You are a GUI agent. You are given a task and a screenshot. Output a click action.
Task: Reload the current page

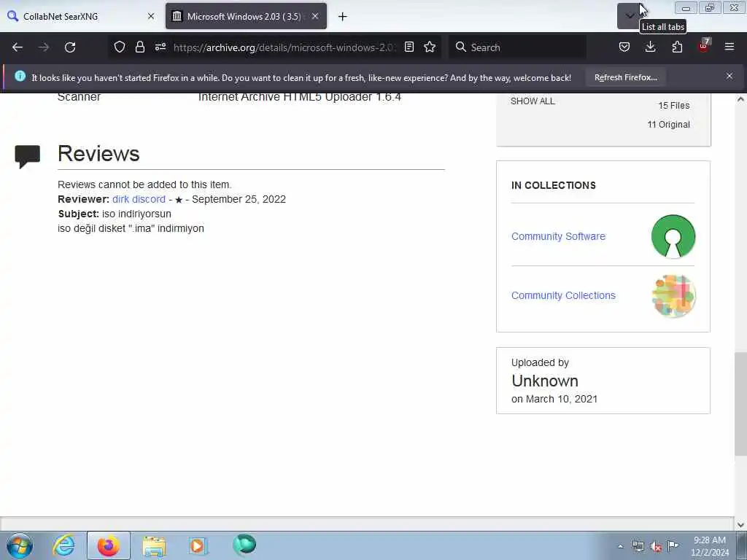pyautogui.click(x=70, y=47)
